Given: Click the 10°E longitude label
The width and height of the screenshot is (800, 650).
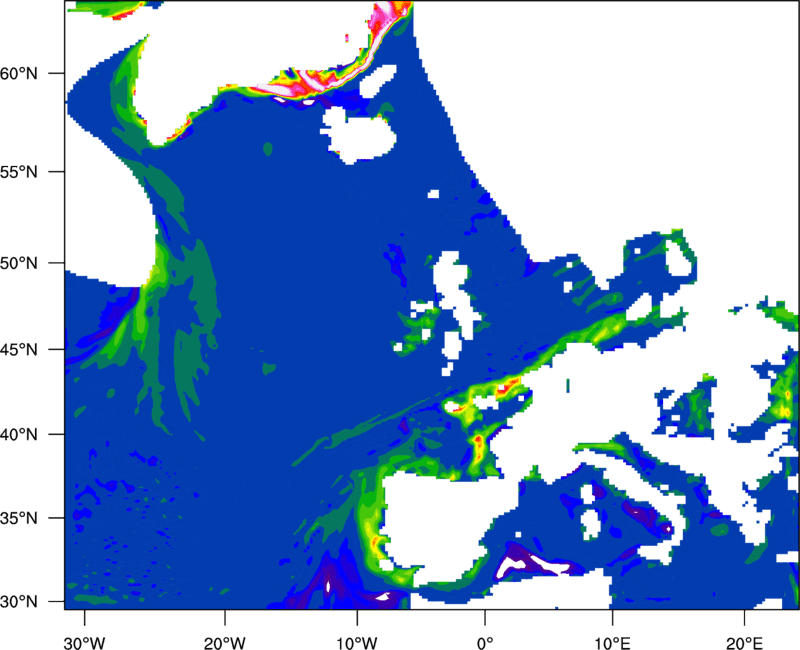Looking at the screenshot, I should (x=612, y=643).
